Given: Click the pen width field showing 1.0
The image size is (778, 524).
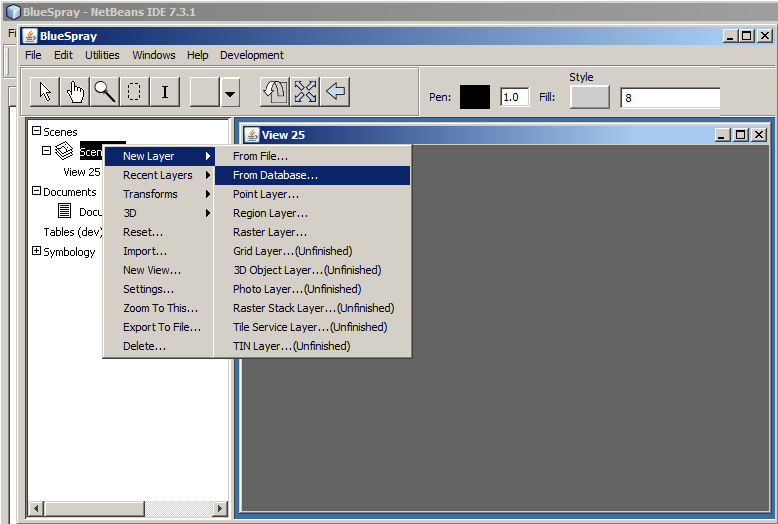Looking at the screenshot, I should point(514,97).
